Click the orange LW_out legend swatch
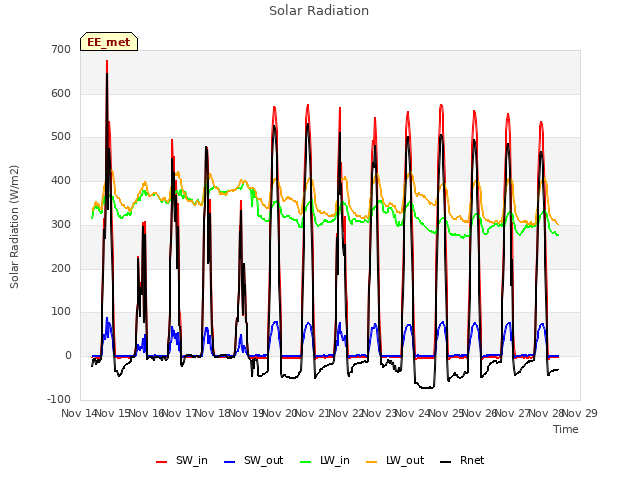Screen dimensions: 640x480 (372, 462)
